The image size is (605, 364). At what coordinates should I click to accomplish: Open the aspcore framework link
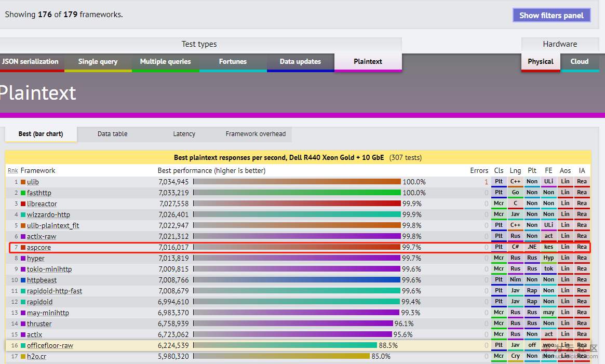39,248
